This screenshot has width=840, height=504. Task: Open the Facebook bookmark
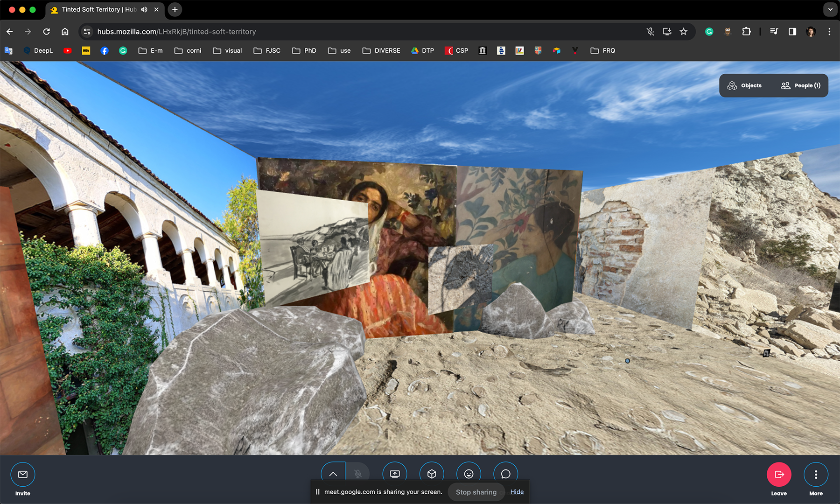point(105,50)
